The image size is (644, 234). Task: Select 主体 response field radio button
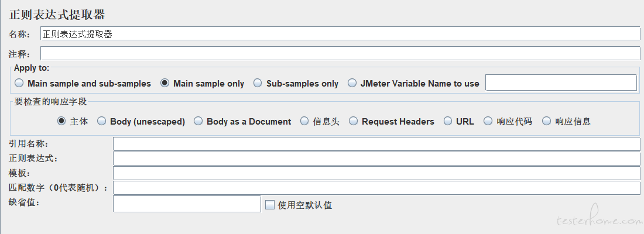(x=61, y=122)
